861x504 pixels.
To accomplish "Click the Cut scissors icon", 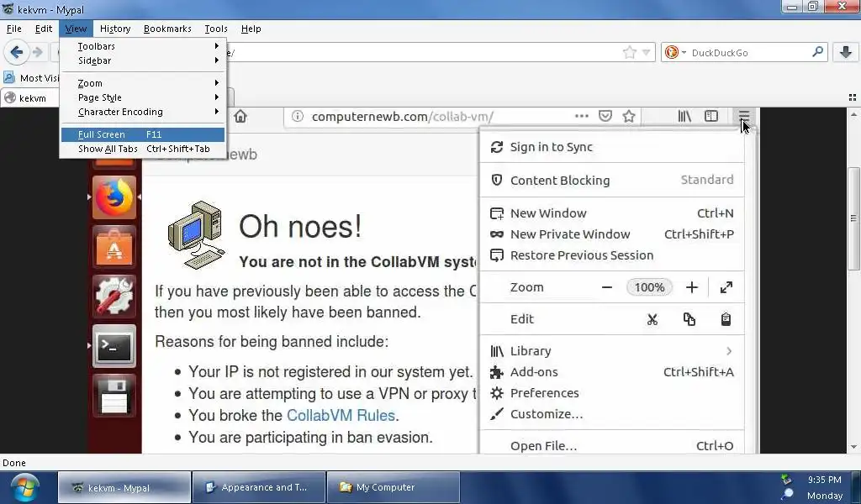I will 652,319.
